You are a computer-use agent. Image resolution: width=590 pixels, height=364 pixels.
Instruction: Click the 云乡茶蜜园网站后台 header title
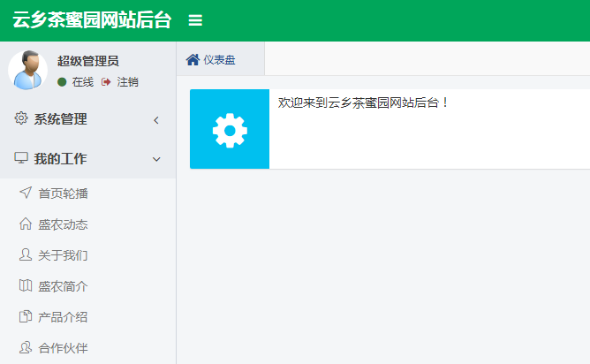(x=92, y=20)
